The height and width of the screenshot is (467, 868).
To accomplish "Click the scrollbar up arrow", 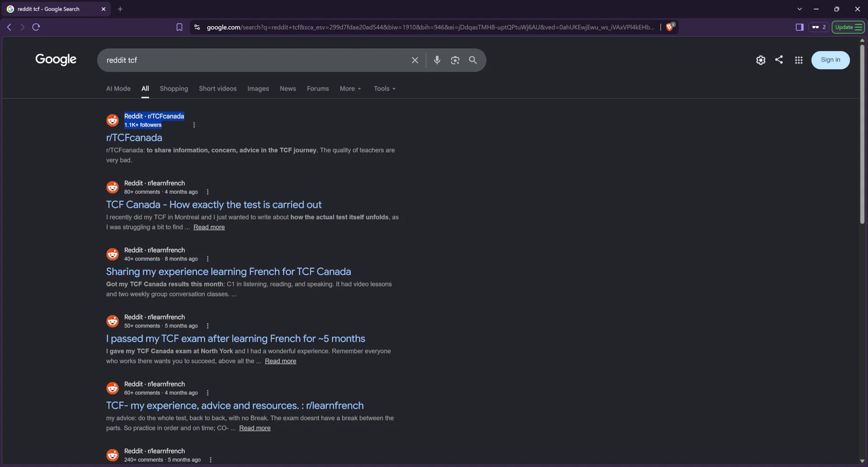I will (x=862, y=40).
